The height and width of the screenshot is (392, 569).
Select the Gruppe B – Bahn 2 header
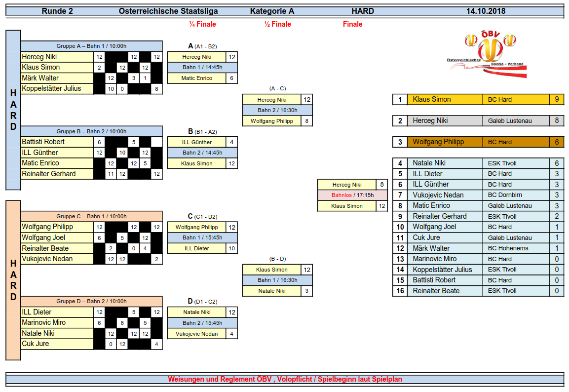pyautogui.click(x=91, y=131)
